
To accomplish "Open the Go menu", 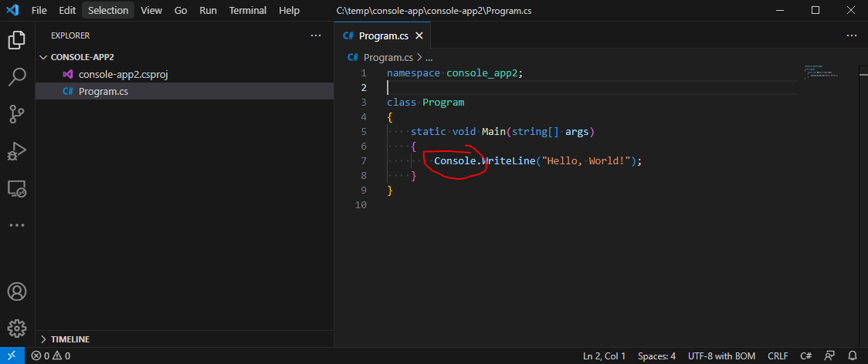I will 181,10.
